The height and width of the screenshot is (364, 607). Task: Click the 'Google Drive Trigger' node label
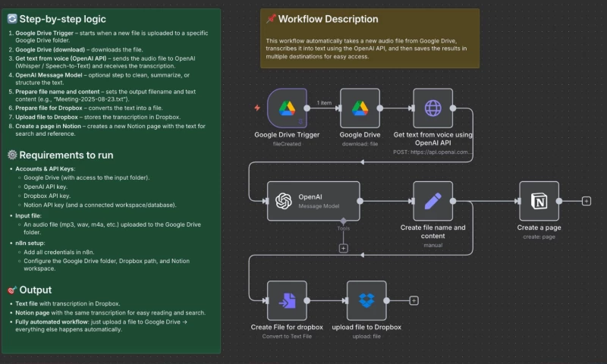pos(287,135)
